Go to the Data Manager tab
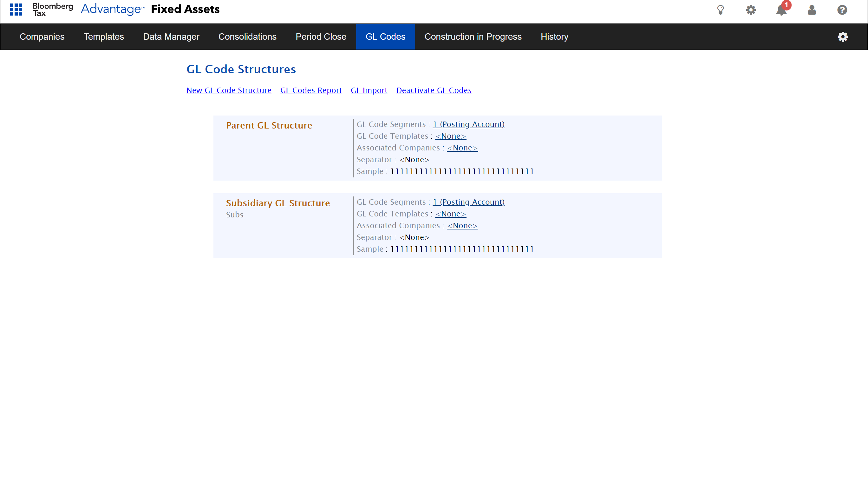The width and height of the screenshot is (868, 477). point(171,37)
